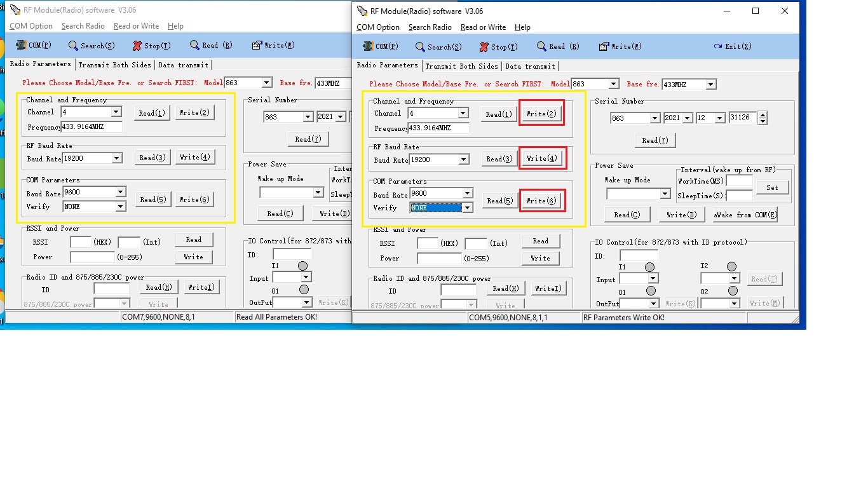Open COM Option menu in right window
This screenshot has width=868, height=488.
(378, 27)
